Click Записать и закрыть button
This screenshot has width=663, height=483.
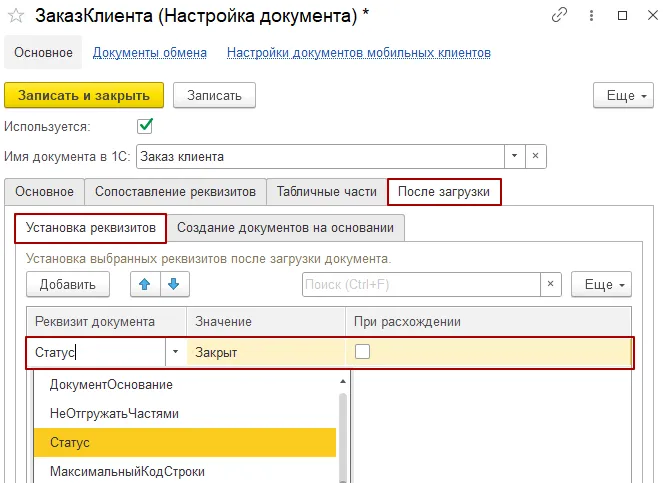84,95
